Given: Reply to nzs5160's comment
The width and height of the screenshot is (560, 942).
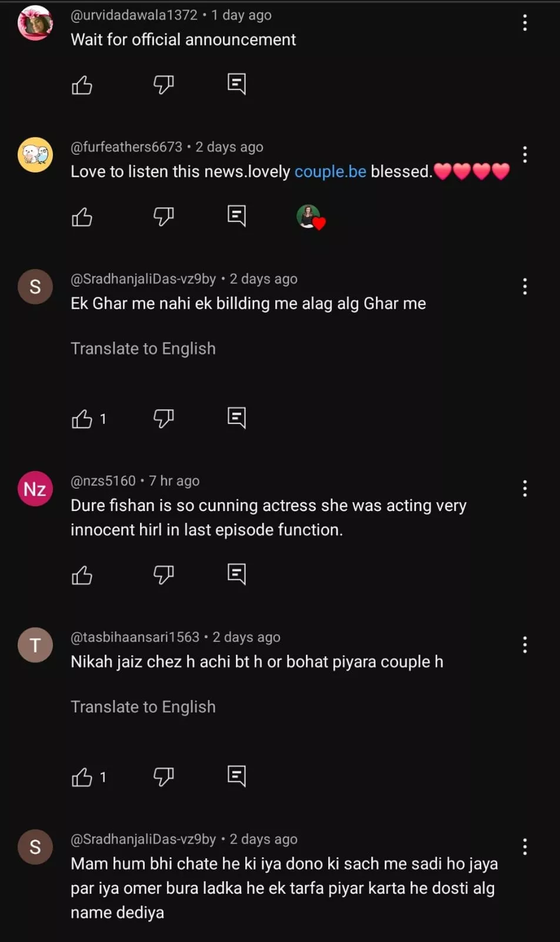Looking at the screenshot, I should point(236,573).
